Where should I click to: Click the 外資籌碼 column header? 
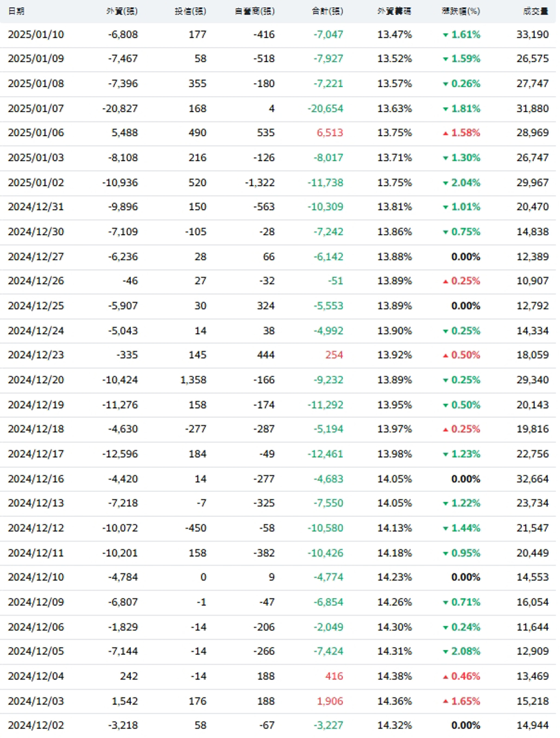[394, 11]
